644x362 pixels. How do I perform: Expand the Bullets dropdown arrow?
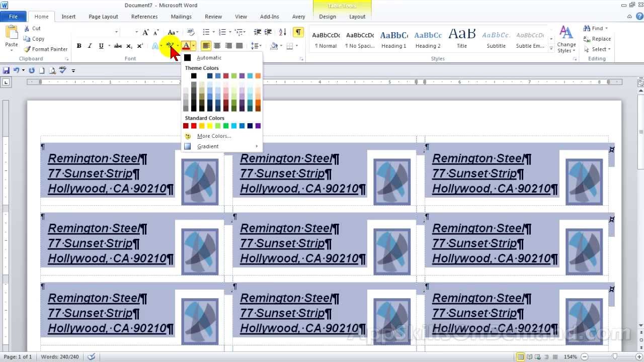coord(213,32)
